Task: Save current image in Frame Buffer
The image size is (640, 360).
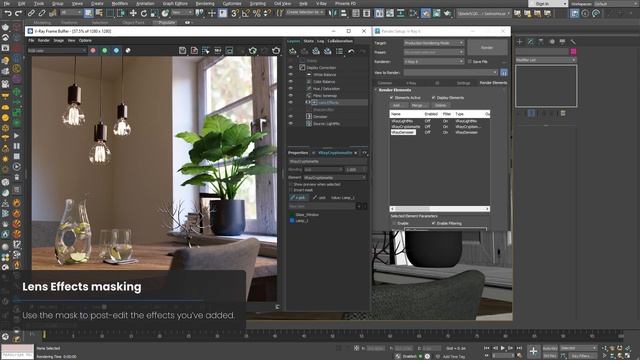Action: coord(182,51)
